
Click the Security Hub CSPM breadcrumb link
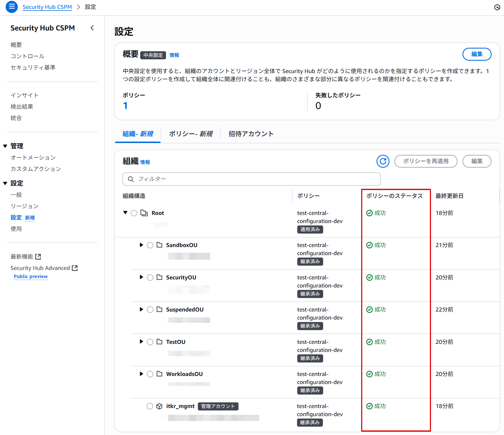click(x=47, y=7)
